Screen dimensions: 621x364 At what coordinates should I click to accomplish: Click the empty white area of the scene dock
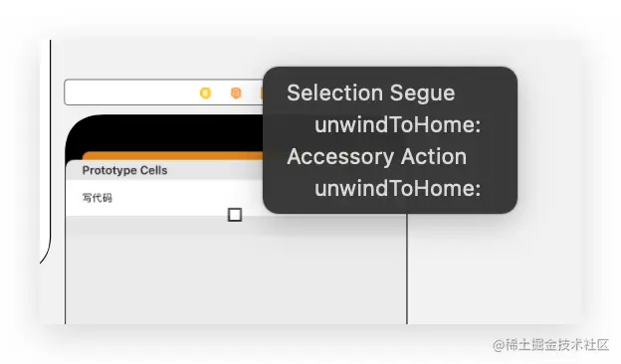click(x=132, y=92)
